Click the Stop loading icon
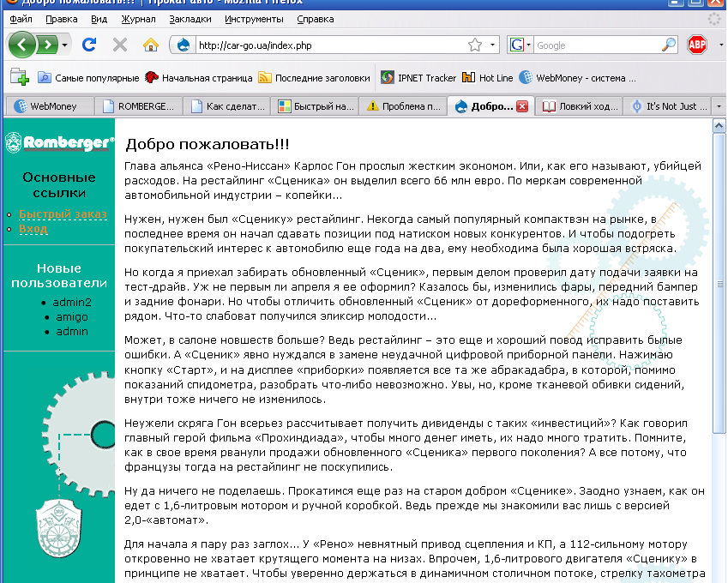The height and width of the screenshot is (583, 728). pos(121,44)
